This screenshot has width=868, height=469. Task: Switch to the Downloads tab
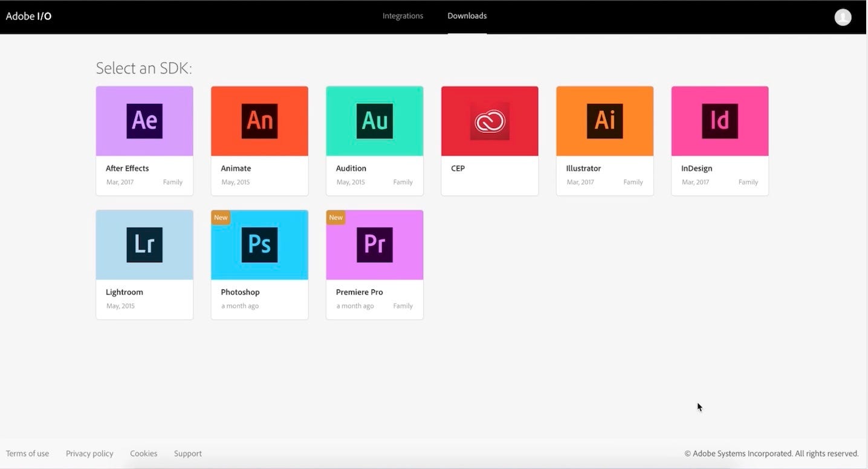tap(467, 16)
